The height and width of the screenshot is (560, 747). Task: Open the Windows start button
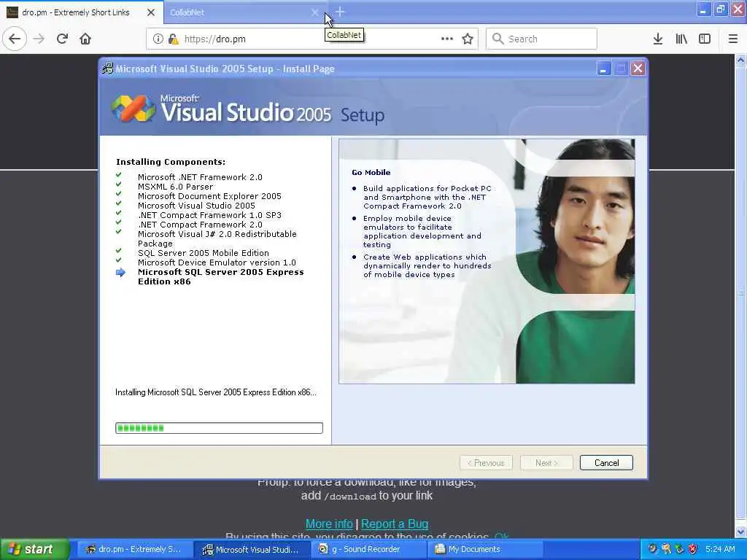(x=34, y=550)
